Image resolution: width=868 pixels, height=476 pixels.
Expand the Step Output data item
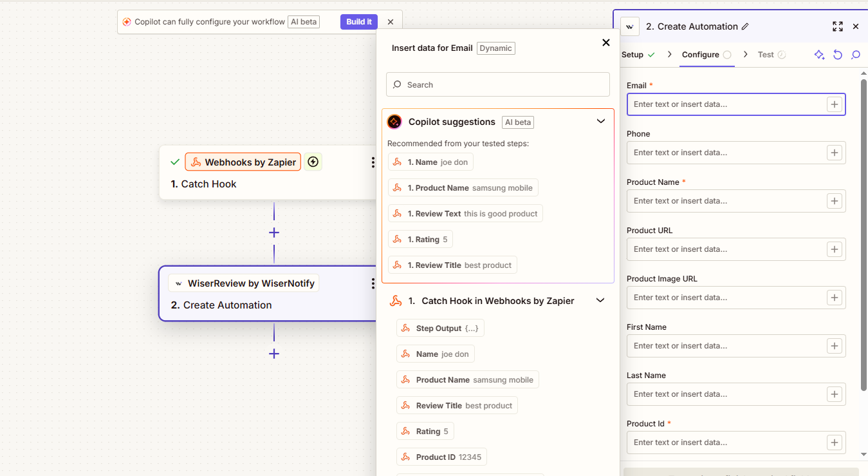point(440,328)
